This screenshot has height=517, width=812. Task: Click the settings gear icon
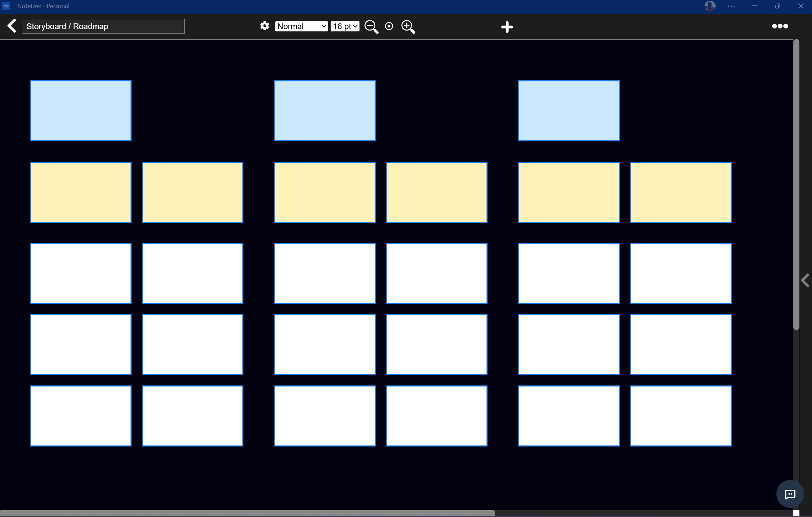pyautogui.click(x=264, y=26)
